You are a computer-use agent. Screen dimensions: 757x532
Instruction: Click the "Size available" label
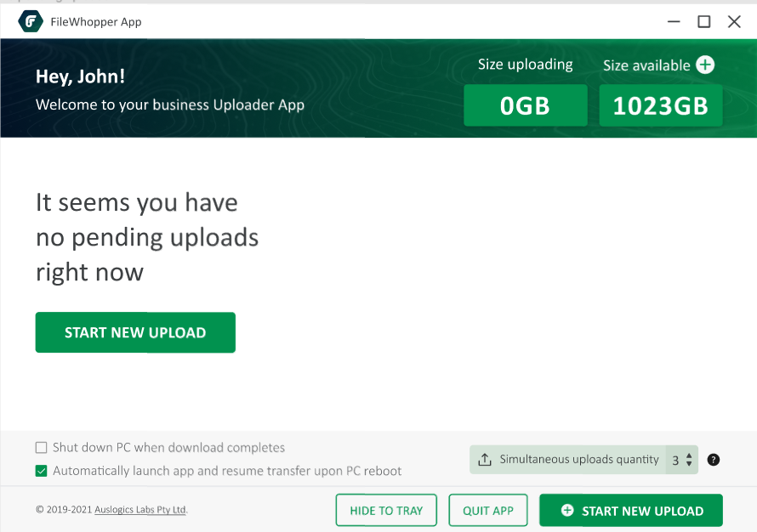646,65
